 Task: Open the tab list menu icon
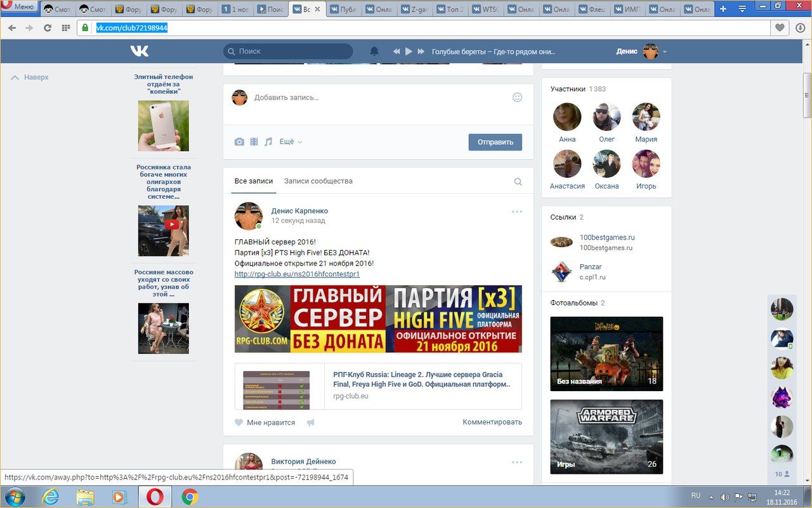click(742, 9)
